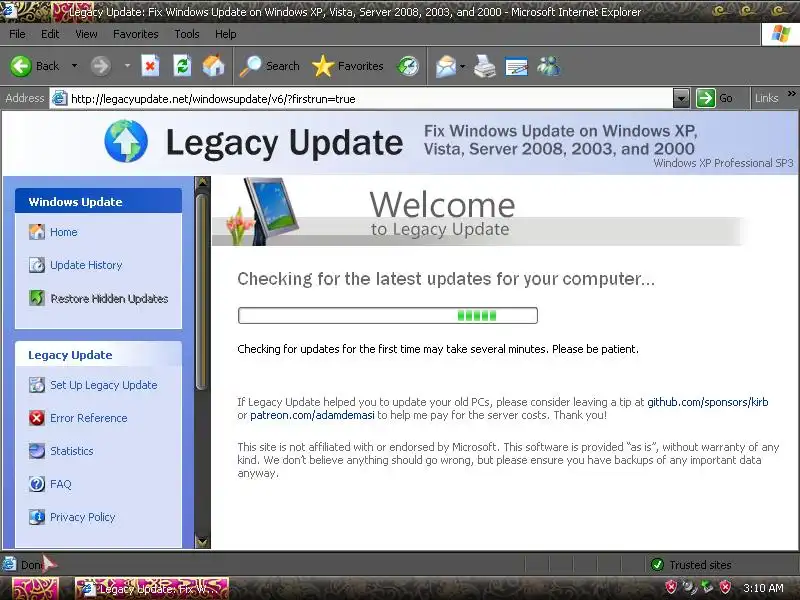This screenshot has height=600, width=800.
Task: Click the FAQ question mark icon
Action: coord(37,484)
